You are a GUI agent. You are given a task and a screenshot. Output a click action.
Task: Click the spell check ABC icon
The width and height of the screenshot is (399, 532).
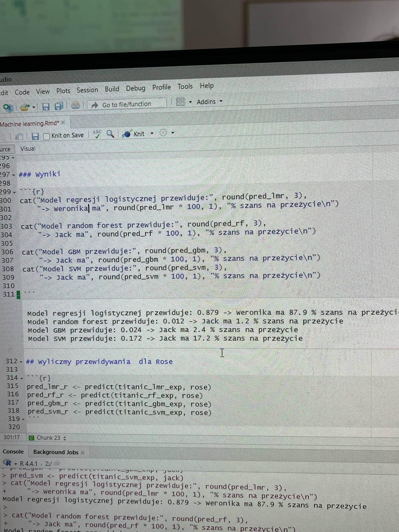(x=97, y=134)
